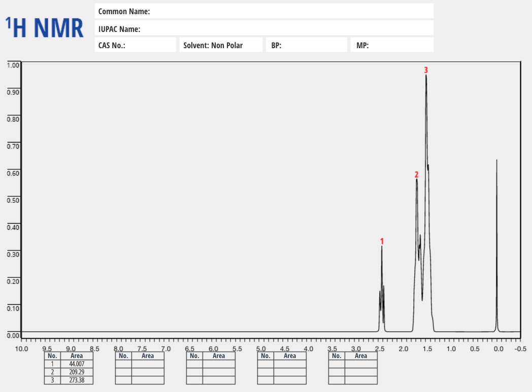Screen dimensions: 532x392
Task: Click the x-axis label 1.5
Action: click(x=427, y=348)
